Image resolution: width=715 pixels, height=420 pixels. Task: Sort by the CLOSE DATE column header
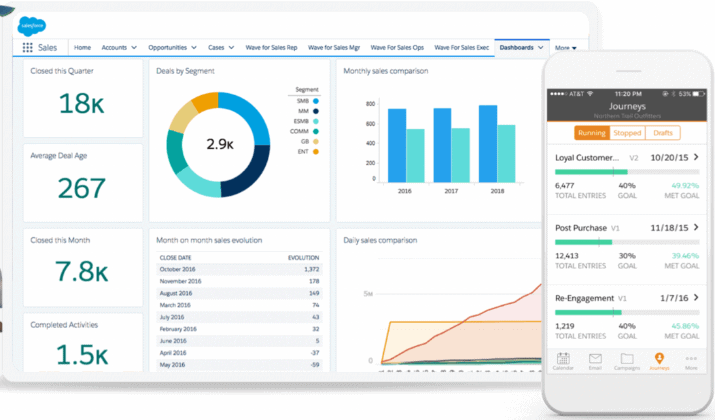(x=176, y=258)
